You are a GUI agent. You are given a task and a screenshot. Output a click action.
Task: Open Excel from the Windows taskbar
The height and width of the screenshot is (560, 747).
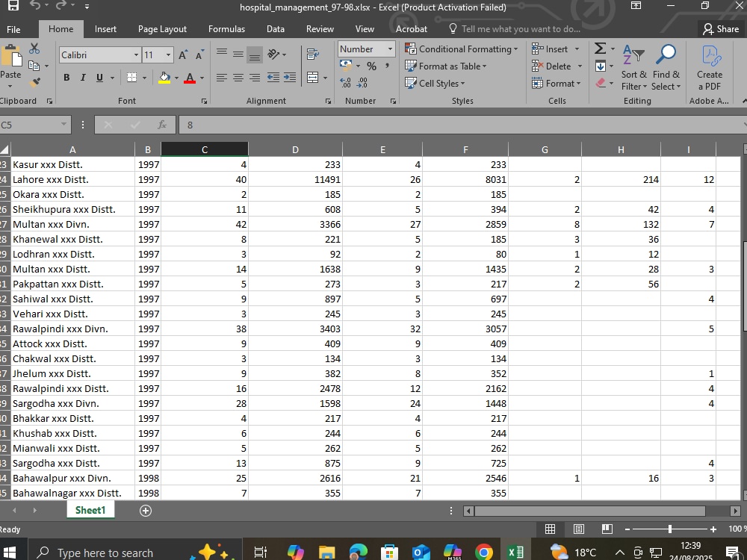pyautogui.click(x=516, y=553)
